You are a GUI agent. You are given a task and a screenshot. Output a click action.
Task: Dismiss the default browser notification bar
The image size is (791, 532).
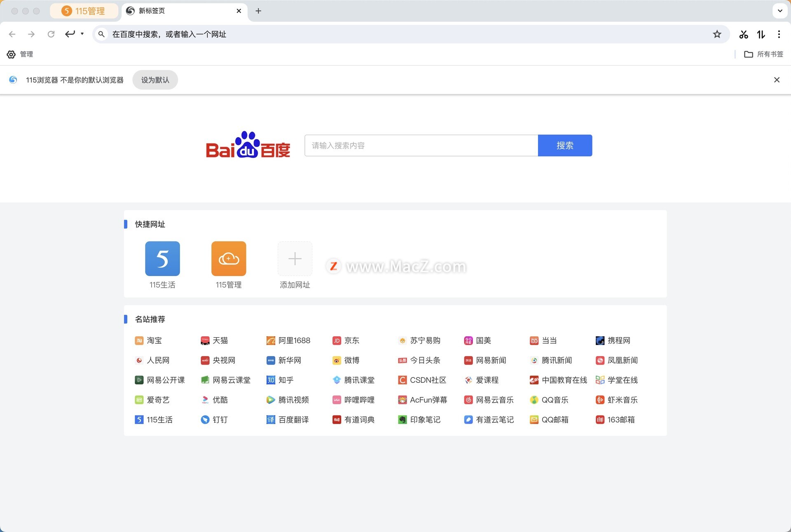pyautogui.click(x=777, y=80)
